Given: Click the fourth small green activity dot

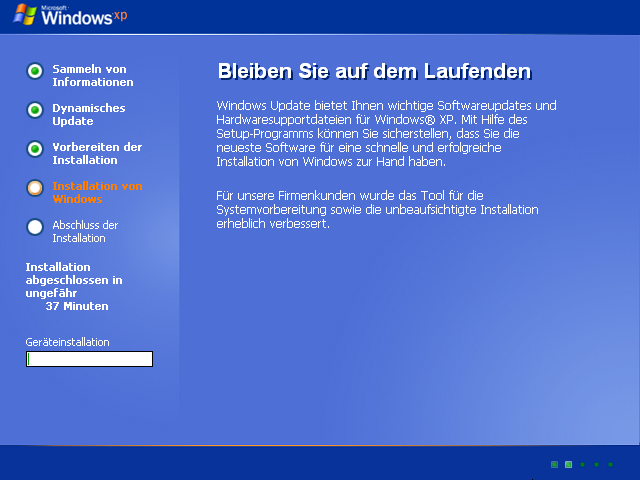Looking at the screenshot, I should point(596,464).
